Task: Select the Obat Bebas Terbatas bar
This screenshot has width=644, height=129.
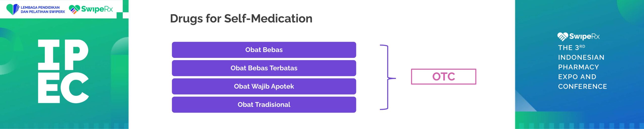Action: [x=264, y=68]
